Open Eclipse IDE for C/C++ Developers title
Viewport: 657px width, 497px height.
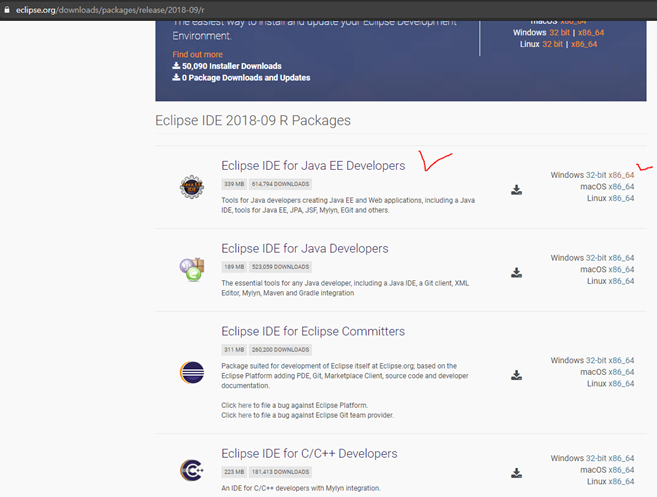click(309, 453)
